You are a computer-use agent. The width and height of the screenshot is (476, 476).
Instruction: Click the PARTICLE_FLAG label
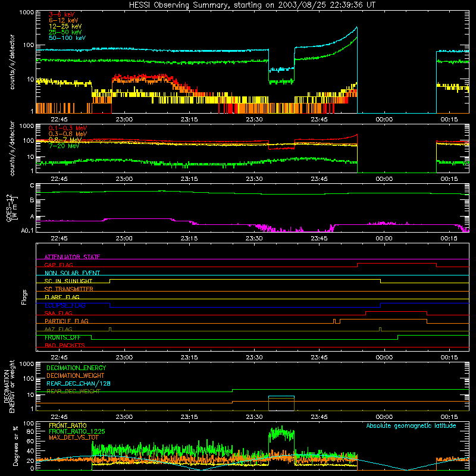click(x=67, y=321)
